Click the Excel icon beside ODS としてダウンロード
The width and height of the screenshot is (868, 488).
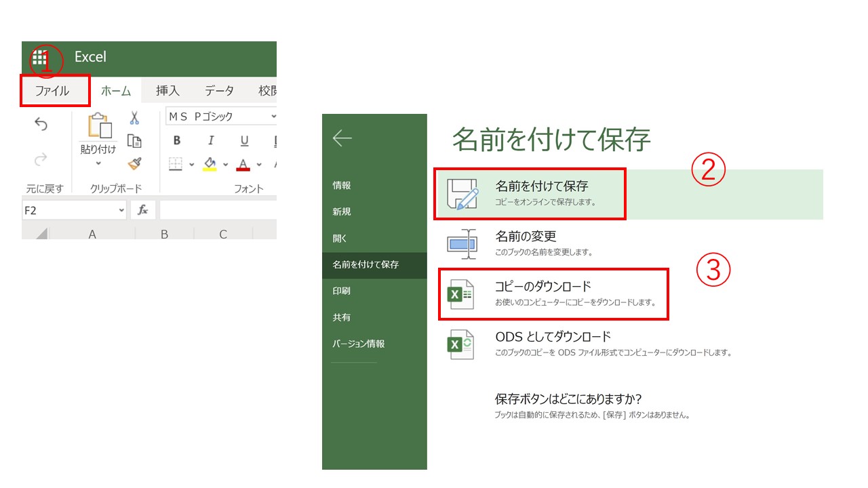[x=460, y=344]
